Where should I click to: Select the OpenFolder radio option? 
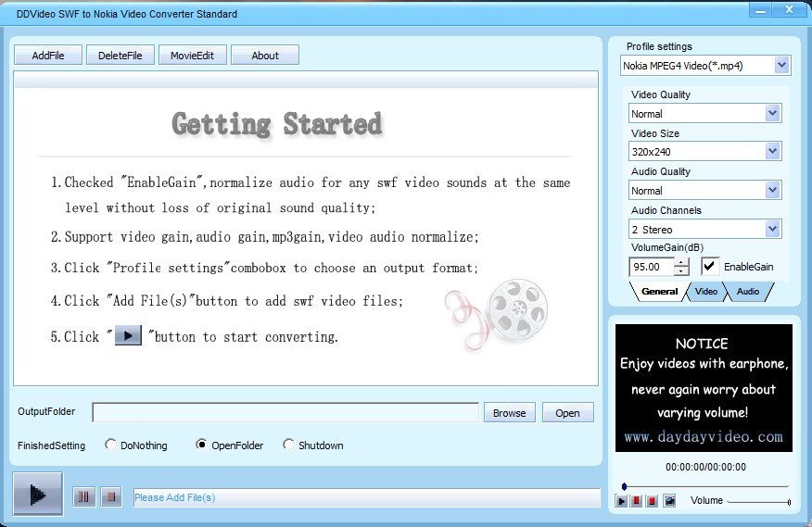(201, 445)
